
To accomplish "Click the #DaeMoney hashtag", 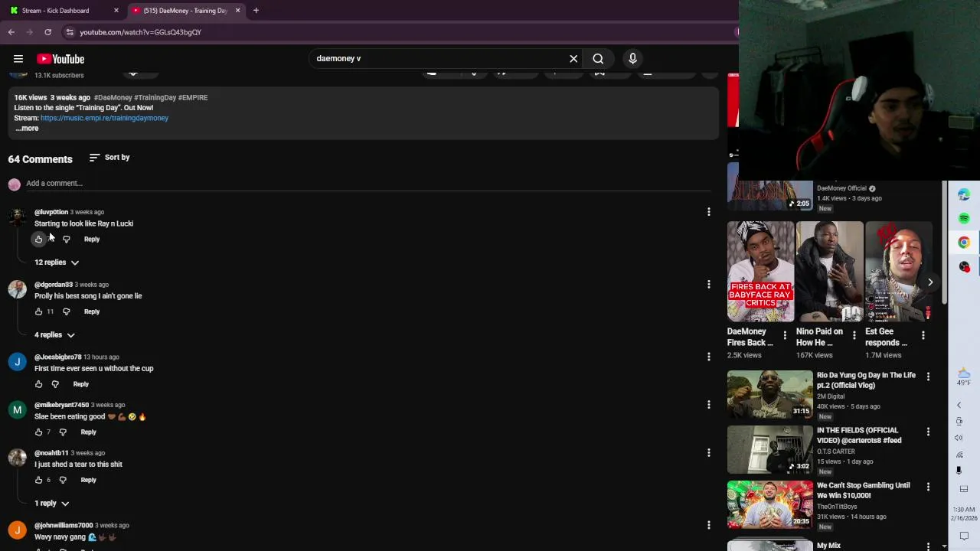I will tap(113, 98).
